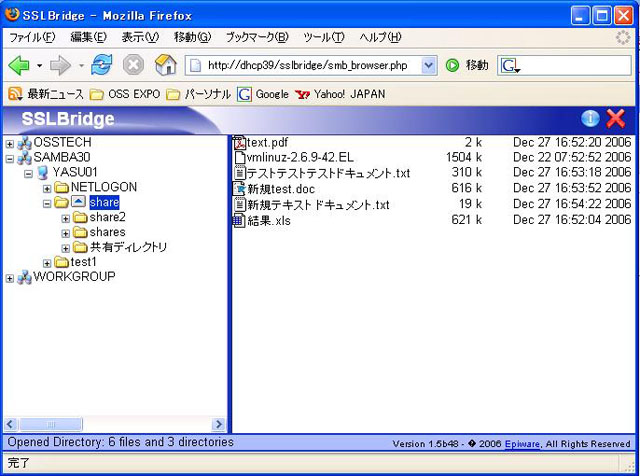
Task: Click the red X logout icon in SSLBridge
Action: [x=616, y=119]
